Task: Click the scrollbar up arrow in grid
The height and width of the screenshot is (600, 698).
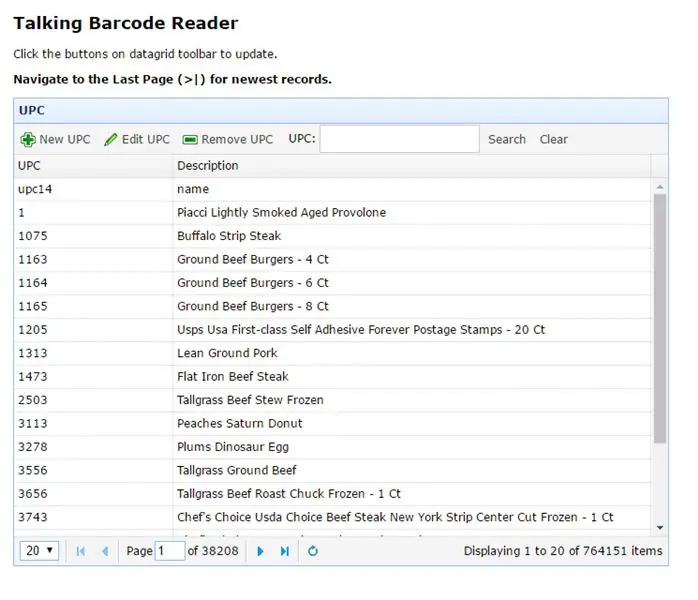Action: click(x=660, y=187)
